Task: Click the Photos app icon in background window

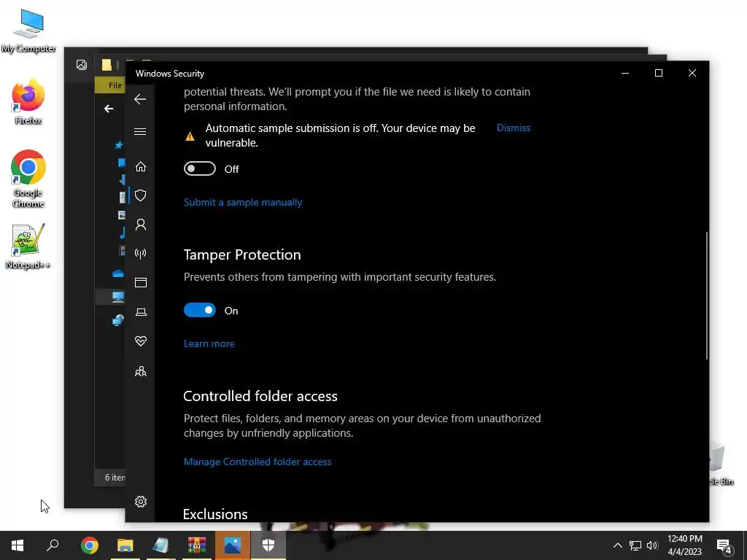Action: [82, 65]
